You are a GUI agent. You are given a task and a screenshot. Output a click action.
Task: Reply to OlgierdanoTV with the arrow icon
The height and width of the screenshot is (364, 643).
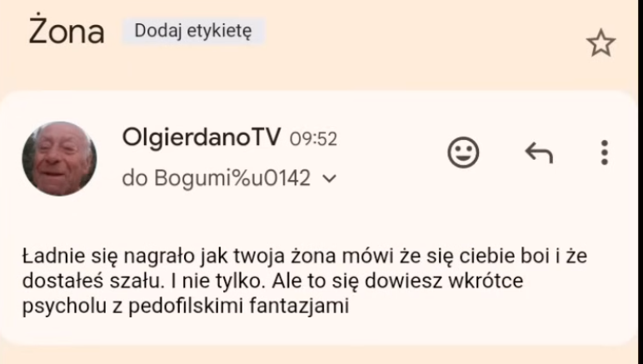pos(539,152)
